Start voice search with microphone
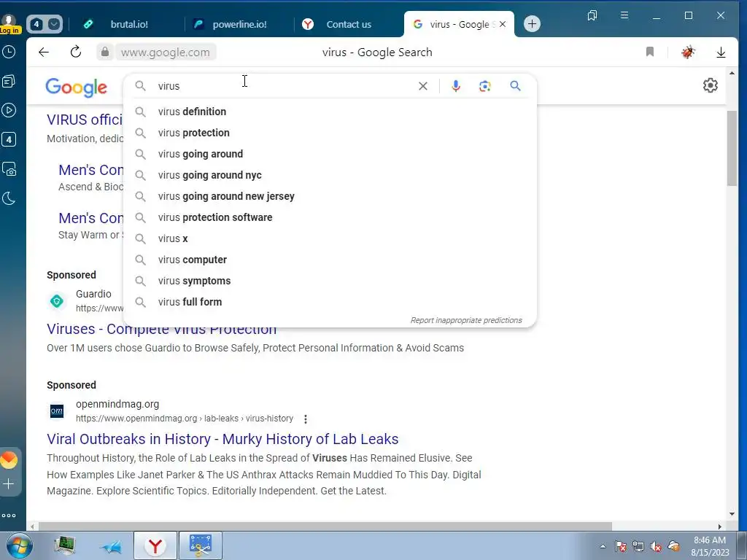Image resolution: width=747 pixels, height=560 pixels. click(x=456, y=86)
